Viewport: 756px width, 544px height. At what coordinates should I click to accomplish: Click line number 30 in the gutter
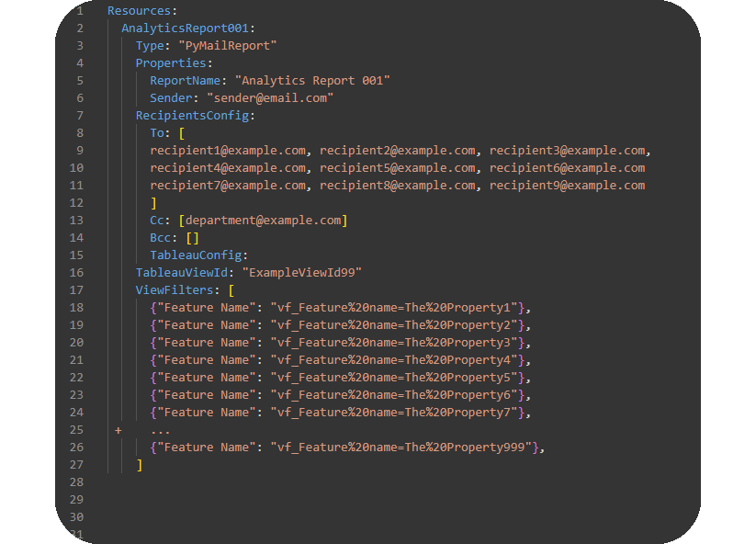click(x=76, y=517)
